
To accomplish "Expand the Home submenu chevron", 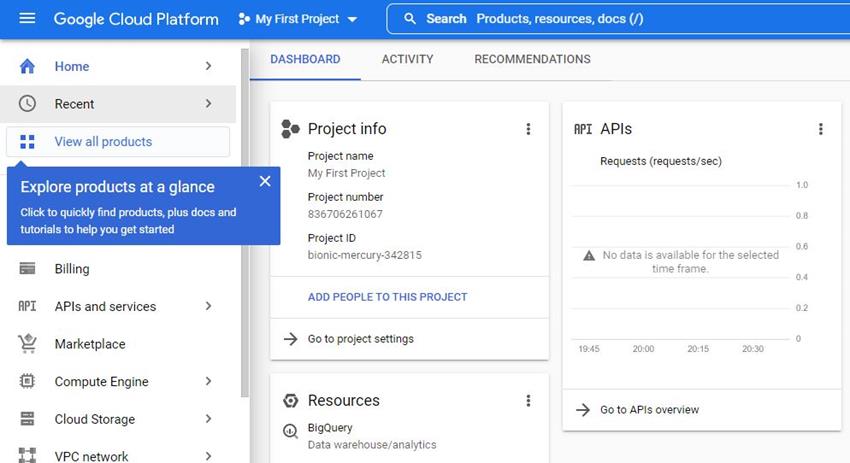I will [209, 66].
